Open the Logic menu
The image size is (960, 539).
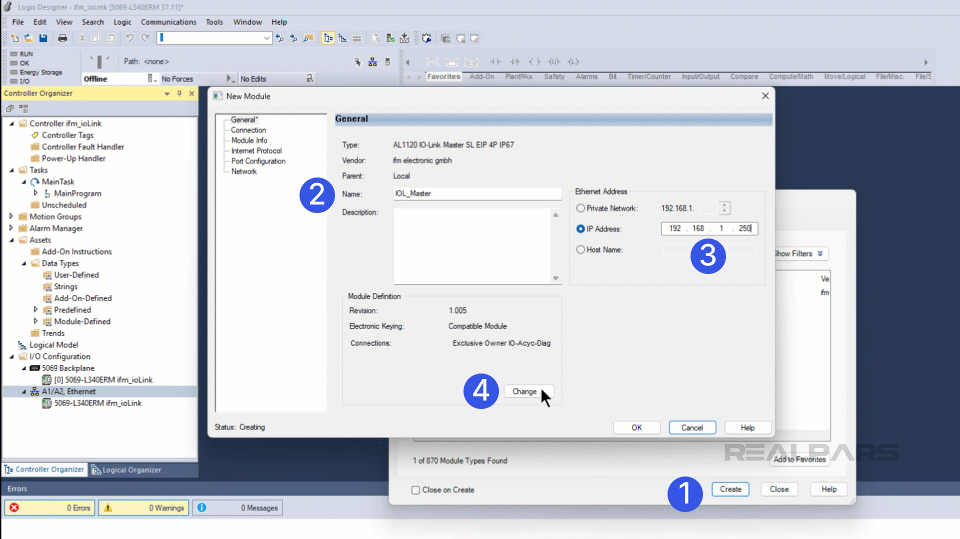(x=122, y=22)
